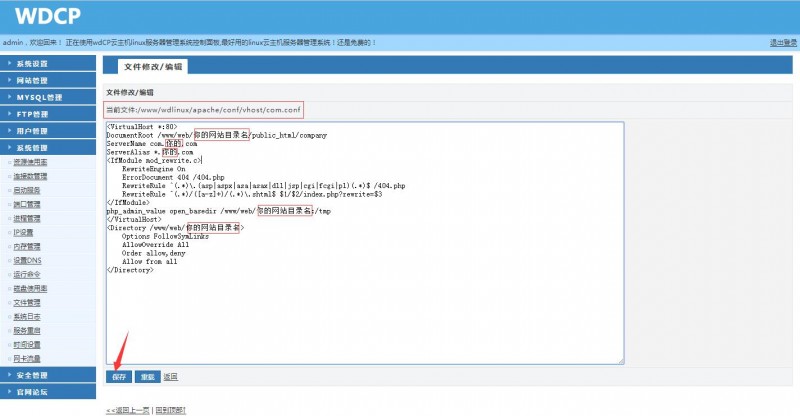The height and width of the screenshot is (416, 800).
Task: Open 系统日志 from the sidebar
Action: (28, 316)
